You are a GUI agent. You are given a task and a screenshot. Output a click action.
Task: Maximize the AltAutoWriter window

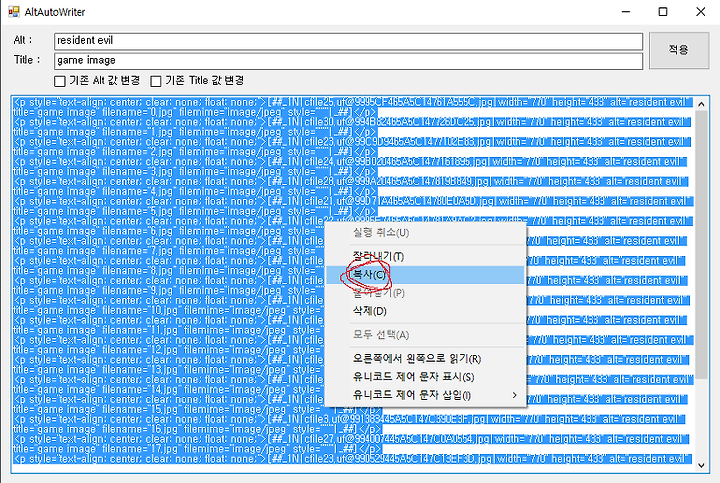pos(663,12)
